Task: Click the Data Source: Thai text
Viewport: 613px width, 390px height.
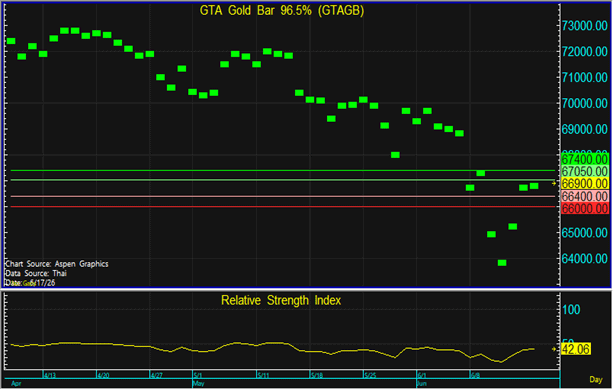Action: pyautogui.click(x=36, y=273)
